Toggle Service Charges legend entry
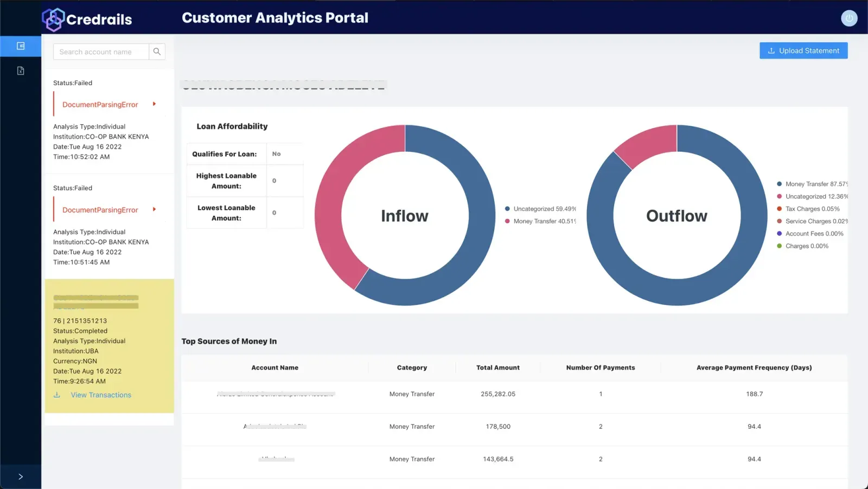The width and height of the screenshot is (868, 489). 812,221
